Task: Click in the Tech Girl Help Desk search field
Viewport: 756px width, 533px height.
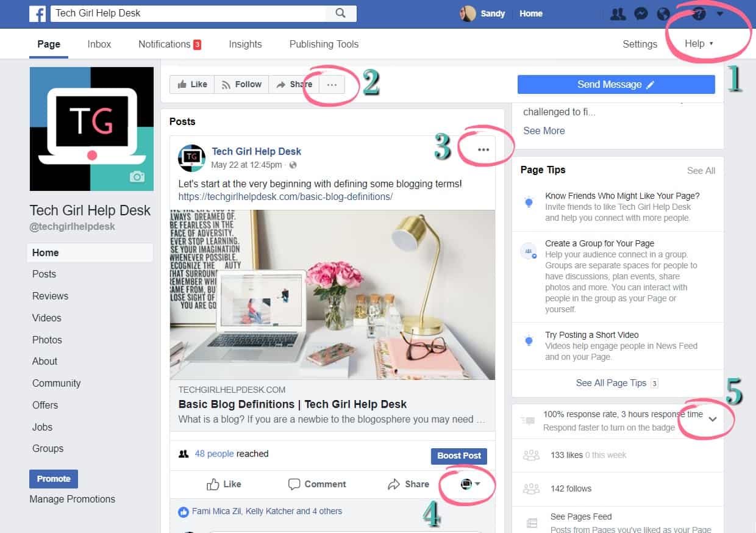Action: [188, 13]
